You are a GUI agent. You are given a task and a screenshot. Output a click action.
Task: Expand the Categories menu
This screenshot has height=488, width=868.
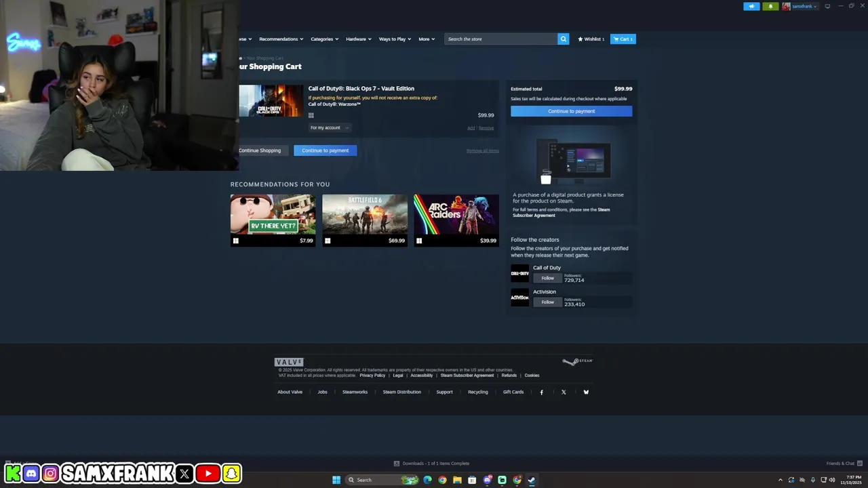click(x=324, y=39)
